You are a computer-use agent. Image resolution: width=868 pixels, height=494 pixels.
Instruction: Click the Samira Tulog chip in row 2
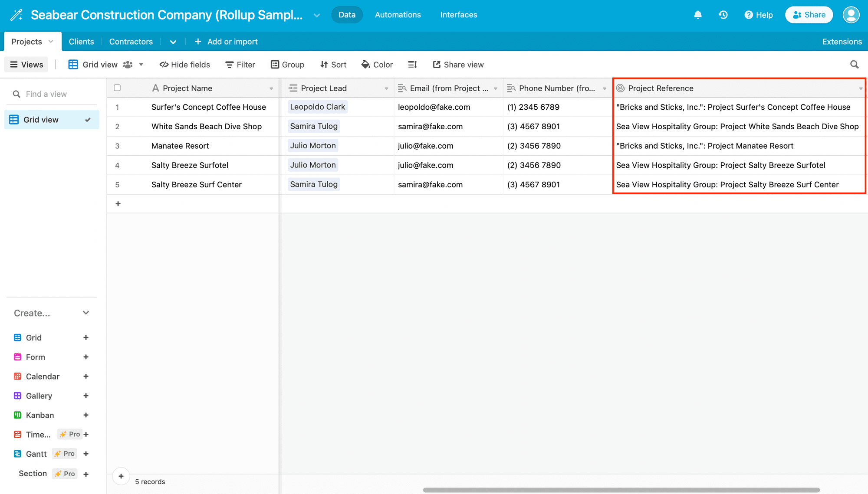(313, 126)
